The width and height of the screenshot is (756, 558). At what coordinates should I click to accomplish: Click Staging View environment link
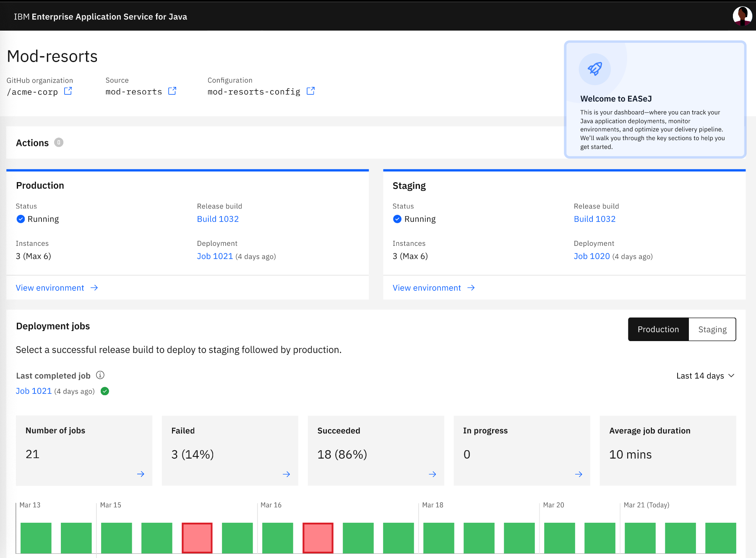(427, 288)
